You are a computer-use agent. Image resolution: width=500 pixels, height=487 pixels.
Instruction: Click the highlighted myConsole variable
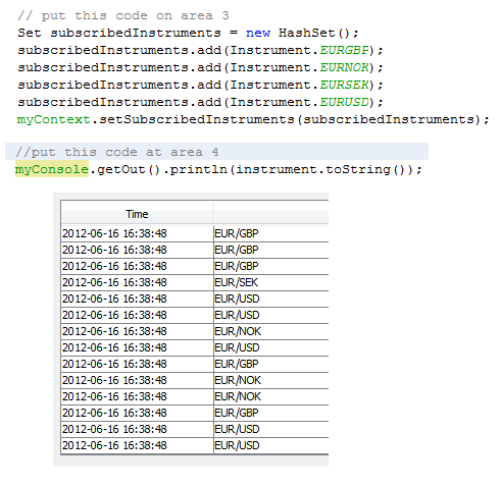click(x=52, y=169)
